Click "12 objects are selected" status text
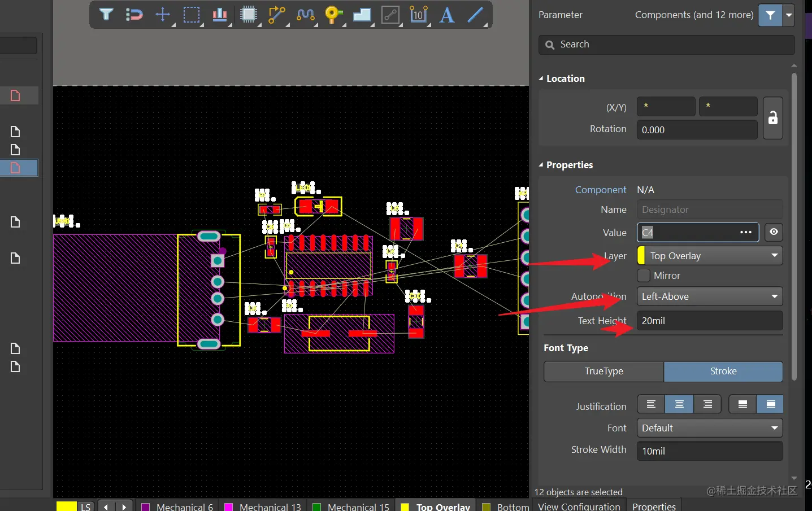Viewport: 812px width, 511px height. coord(579,492)
